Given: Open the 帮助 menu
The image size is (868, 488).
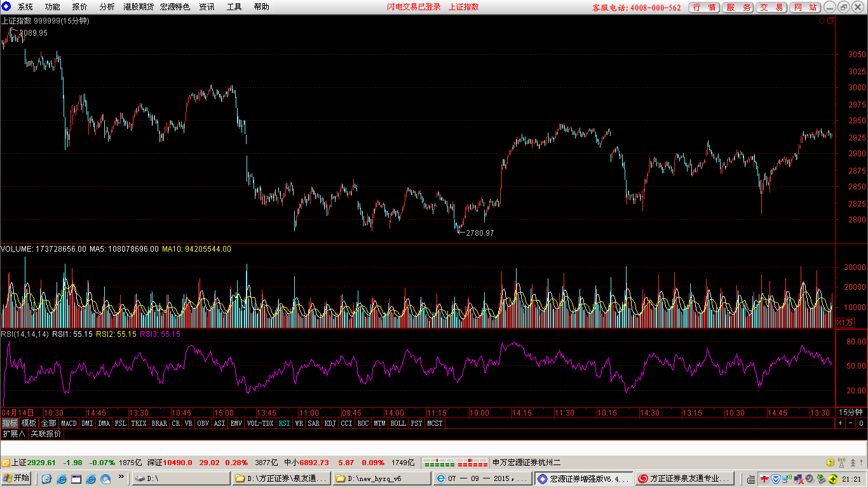Looking at the screenshot, I should pos(261,7).
